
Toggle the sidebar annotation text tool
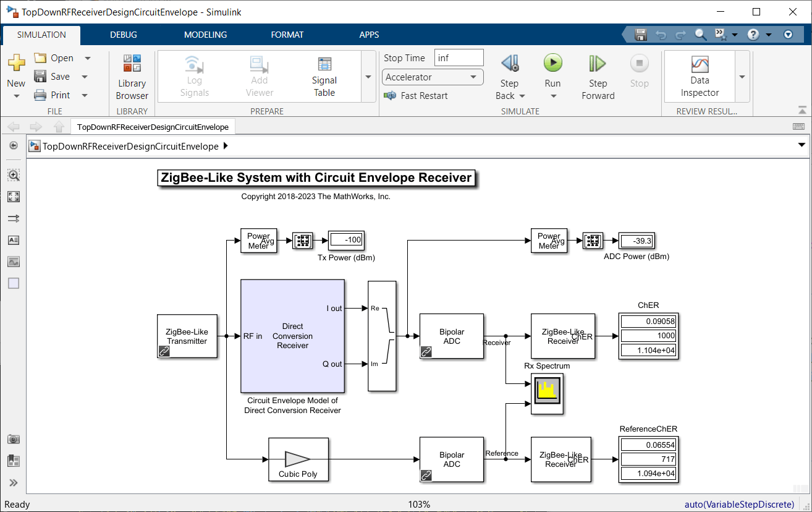coord(14,240)
